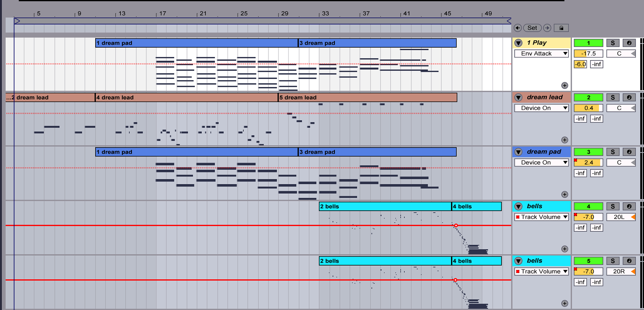
Task: Toggle track activator 2 for dream lead
Action: [588, 98]
